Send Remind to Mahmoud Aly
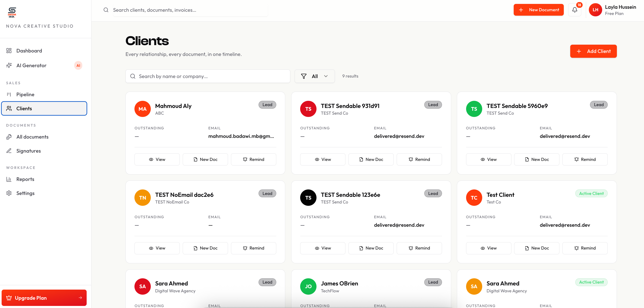Viewport: 644px width, 308px height. click(254, 159)
